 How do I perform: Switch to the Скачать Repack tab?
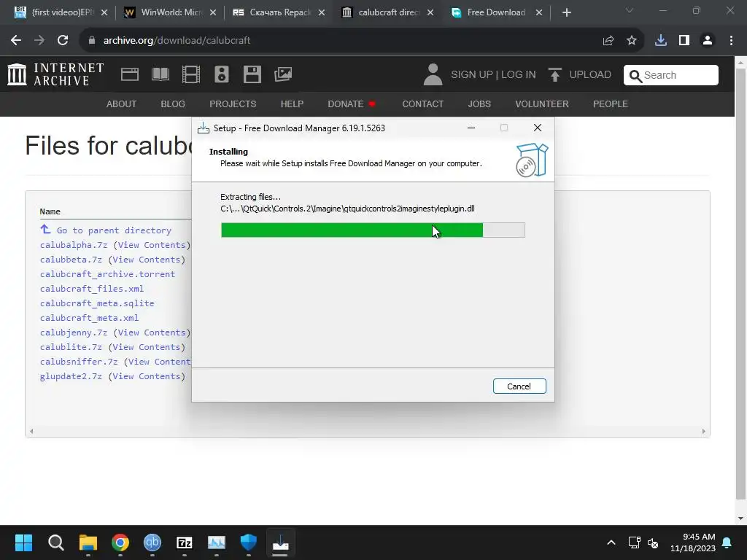[279, 13]
